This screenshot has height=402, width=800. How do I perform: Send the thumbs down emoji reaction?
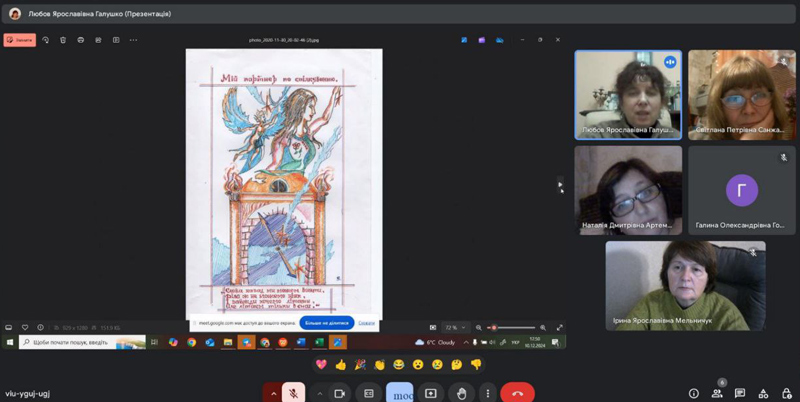(476, 365)
